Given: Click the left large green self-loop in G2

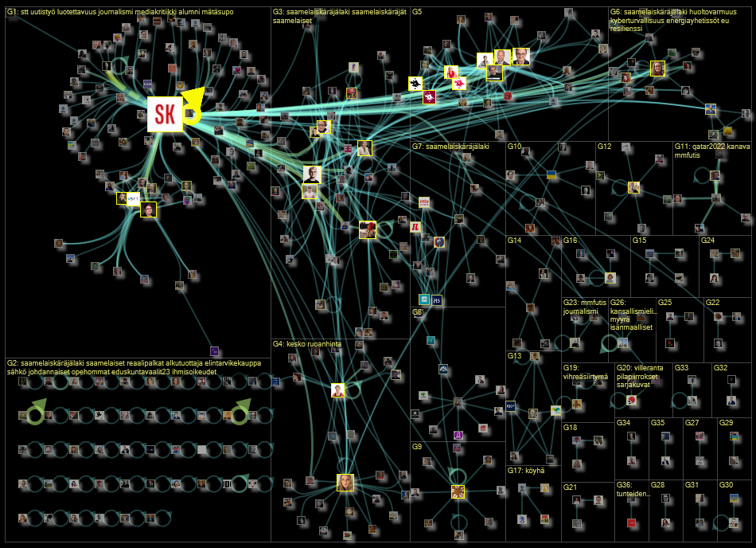Looking at the screenshot, I should 35,415.
